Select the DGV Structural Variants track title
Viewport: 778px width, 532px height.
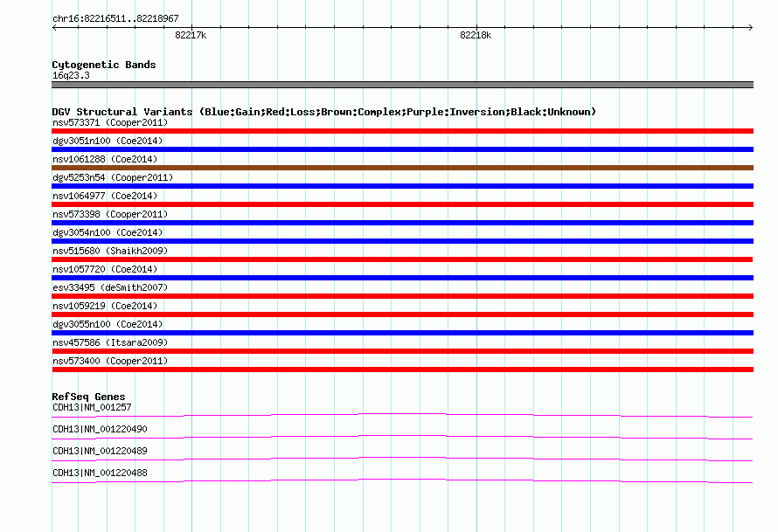[x=324, y=112]
